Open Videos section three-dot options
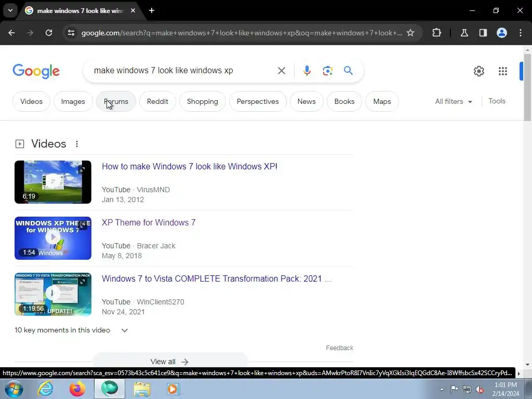 [77, 144]
